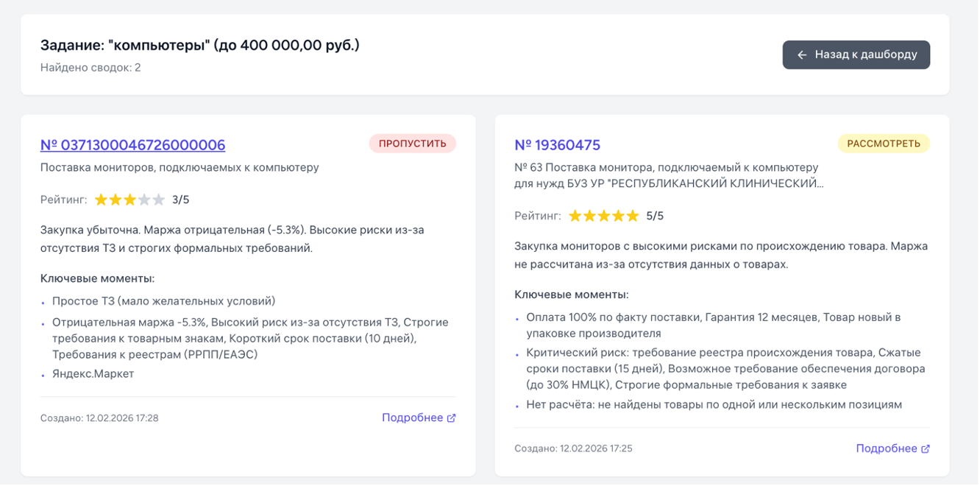The image size is (980, 486).
Task: Click the yellow "РАССМОТРЕТЬ" status badge
Action: 883,144
